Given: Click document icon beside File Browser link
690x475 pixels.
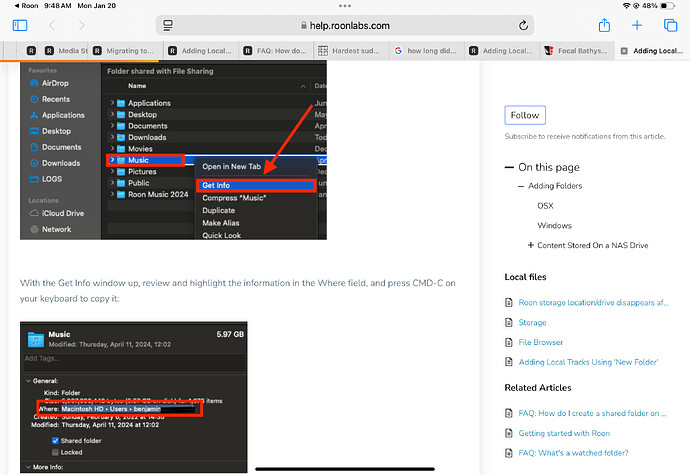Looking at the screenshot, I should click(x=509, y=342).
